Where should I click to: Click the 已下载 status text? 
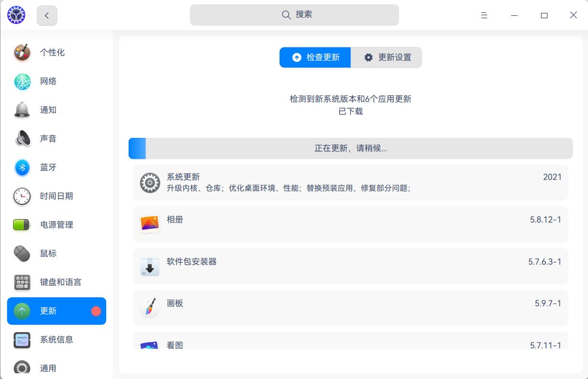coord(350,111)
